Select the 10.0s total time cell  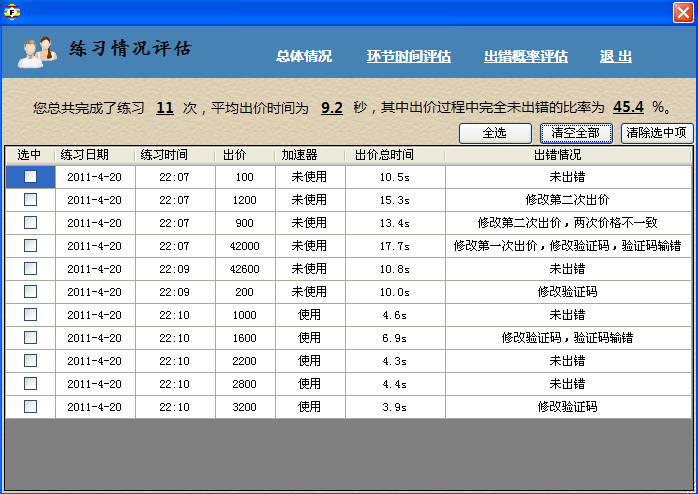click(395, 292)
